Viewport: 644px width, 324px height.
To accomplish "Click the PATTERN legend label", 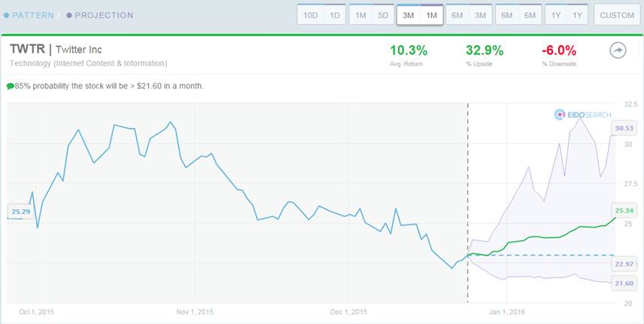I will [x=33, y=16].
